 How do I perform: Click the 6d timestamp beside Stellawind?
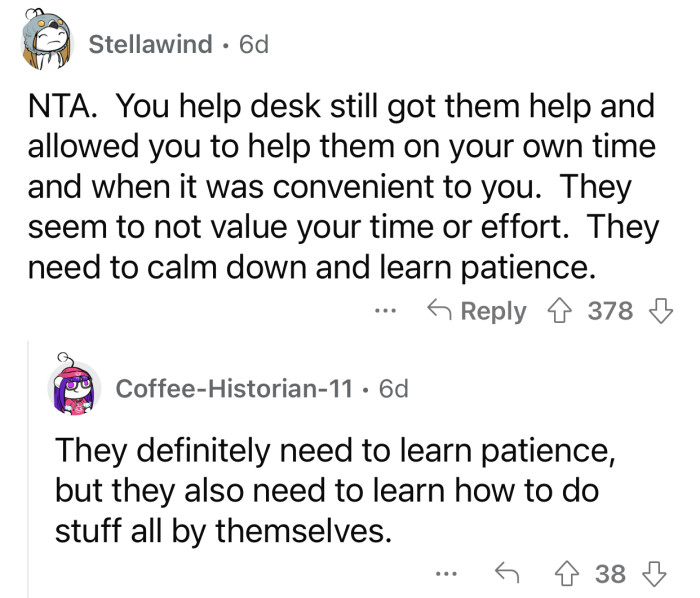[x=248, y=44]
